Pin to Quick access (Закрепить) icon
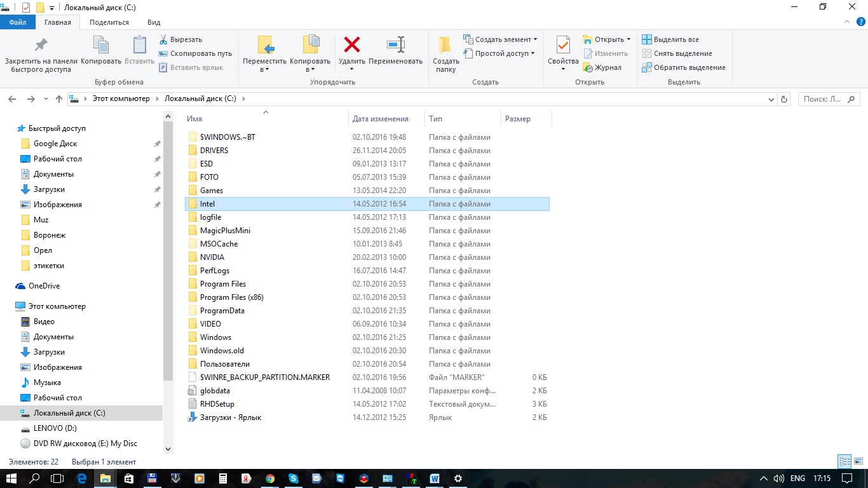 41,45
